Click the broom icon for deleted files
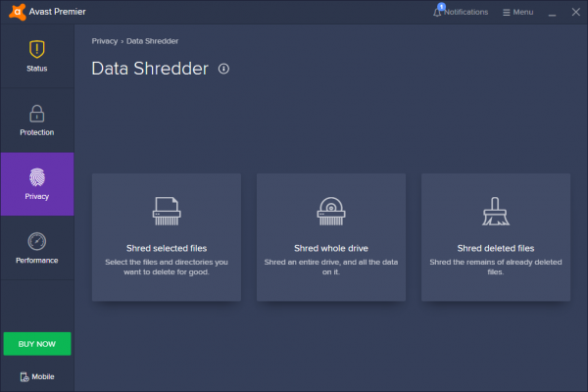Screen dimensions: 588x392 pos(495,212)
